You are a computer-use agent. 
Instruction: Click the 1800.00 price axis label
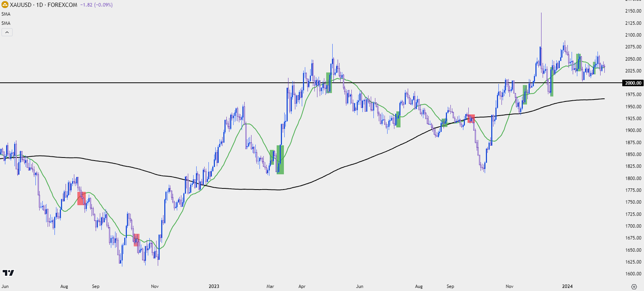(x=633, y=178)
